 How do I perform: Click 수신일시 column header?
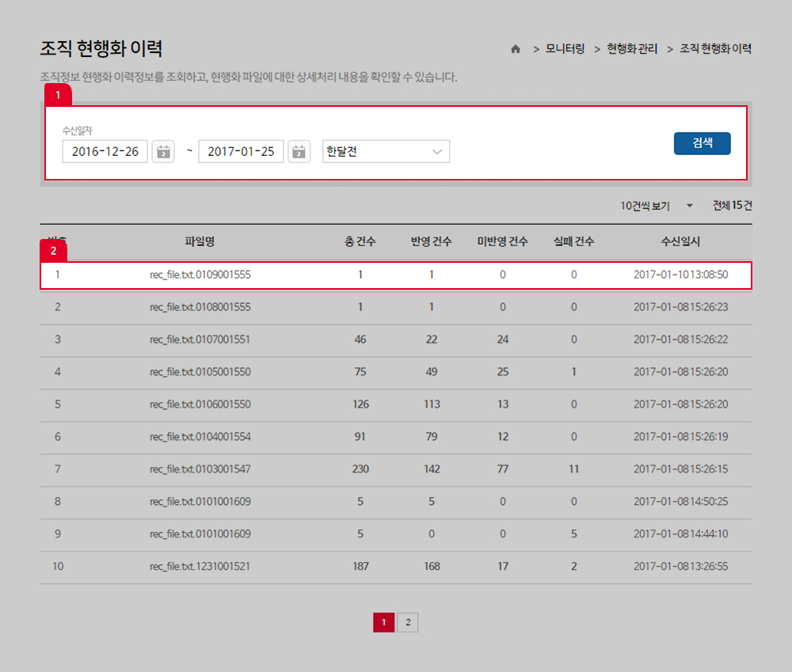pyautogui.click(x=681, y=242)
